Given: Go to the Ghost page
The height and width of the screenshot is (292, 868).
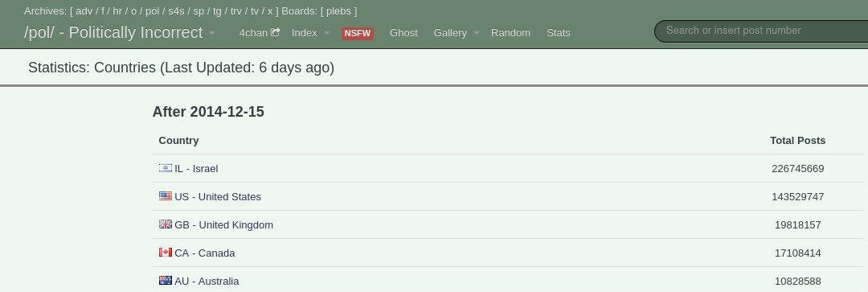Looking at the screenshot, I should tap(403, 33).
